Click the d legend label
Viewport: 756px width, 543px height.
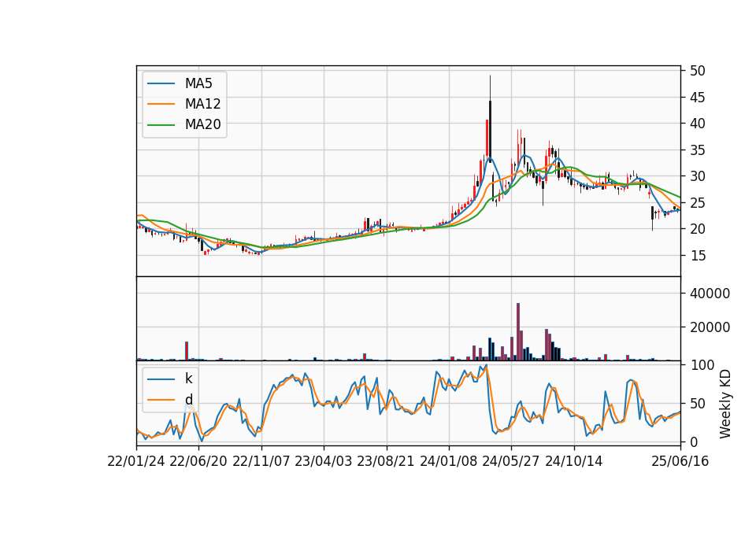188,400
